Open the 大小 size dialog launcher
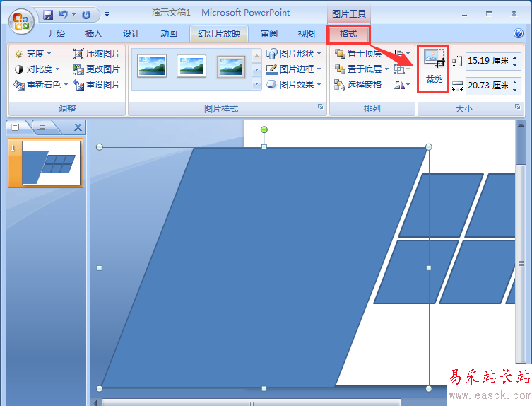Screen dimensions: 532x406 517,107
